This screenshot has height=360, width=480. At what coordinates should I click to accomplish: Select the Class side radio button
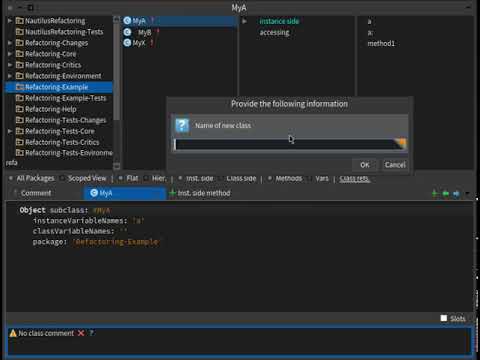(x=220, y=178)
